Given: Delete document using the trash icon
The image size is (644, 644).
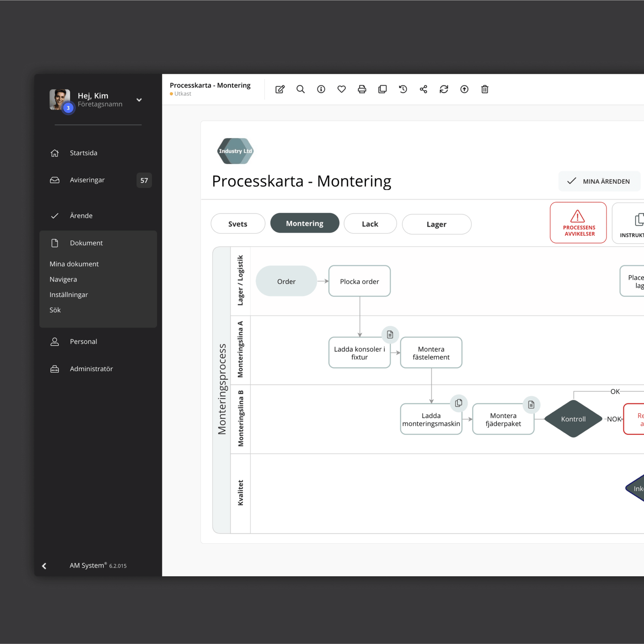Looking at the screenshot, I should [485, 89].
